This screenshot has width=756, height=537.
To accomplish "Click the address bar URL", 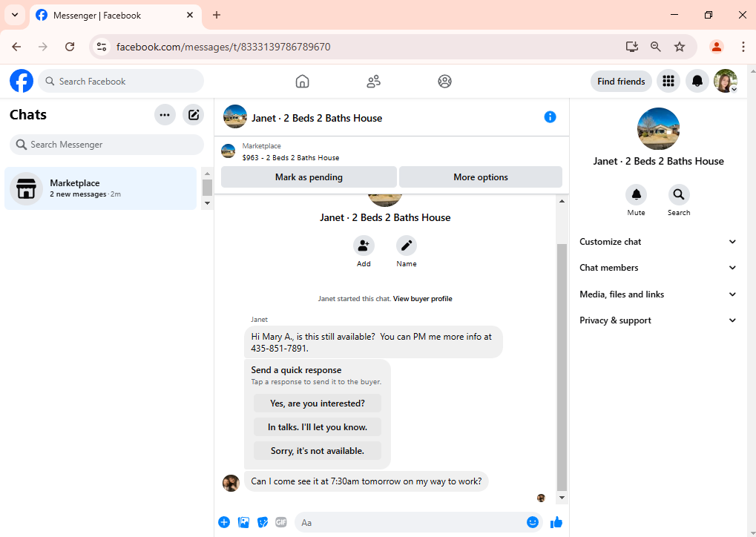I will (223, 47).
